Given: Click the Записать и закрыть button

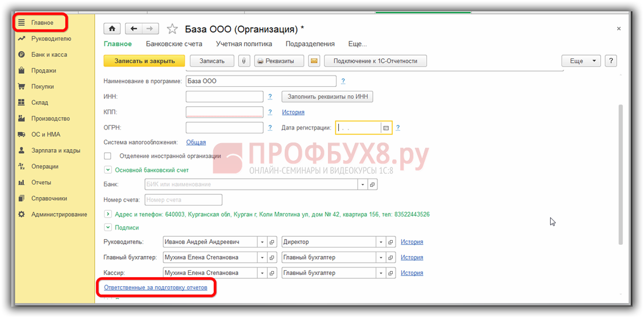Looking at the screenshot, I should [144, 61].
